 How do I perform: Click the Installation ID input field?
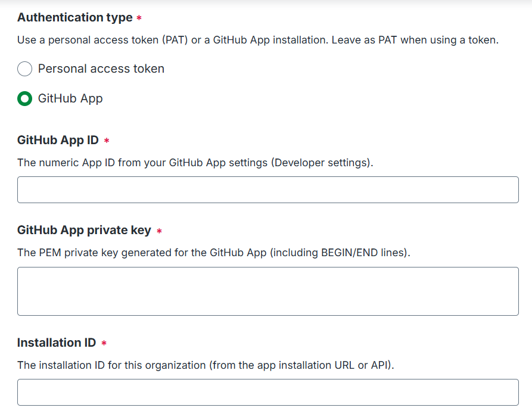pos(268,392)
